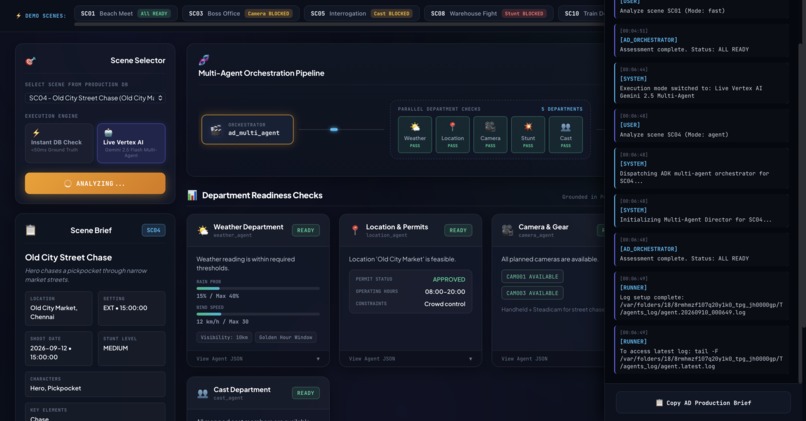Click the Analyze scene SC04 log entry
Screen dimensions: 806x421
(x=702, y=125)
